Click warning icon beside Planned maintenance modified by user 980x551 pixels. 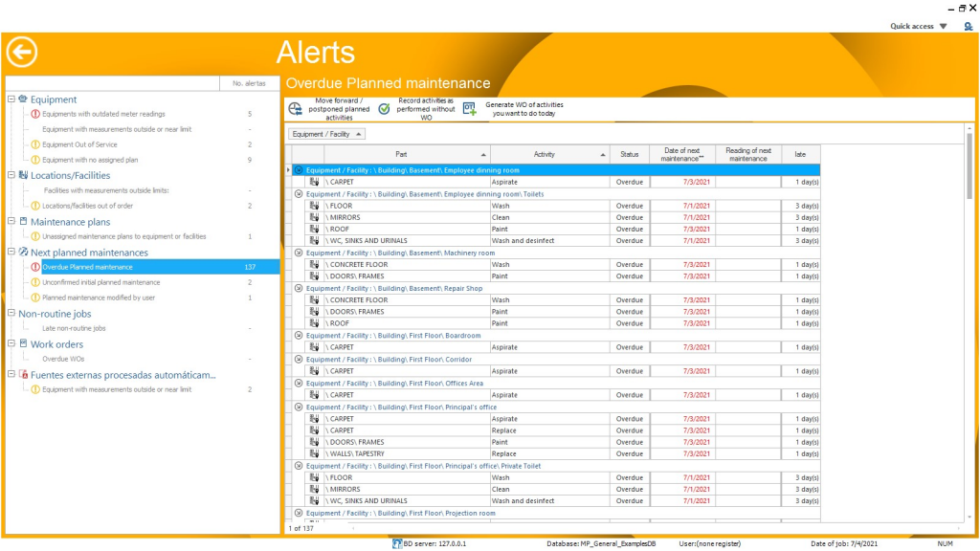click(x=35, y=298)
